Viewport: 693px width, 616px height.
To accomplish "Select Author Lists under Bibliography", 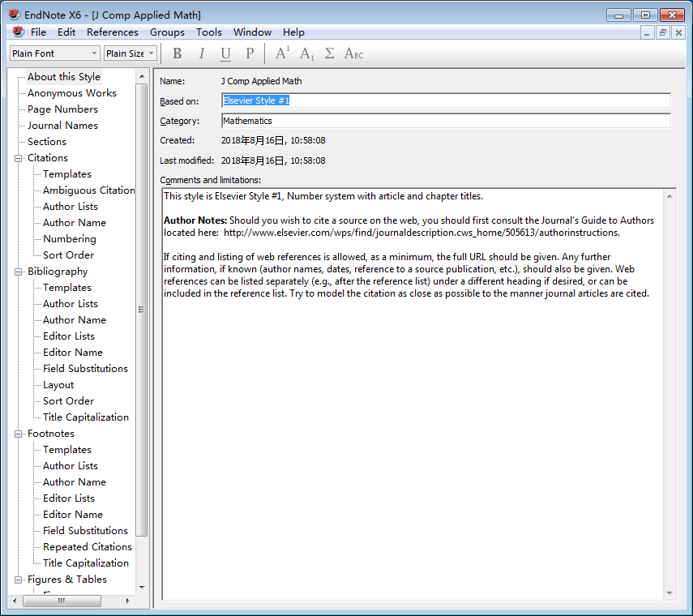I will click(x=71, y=304).
